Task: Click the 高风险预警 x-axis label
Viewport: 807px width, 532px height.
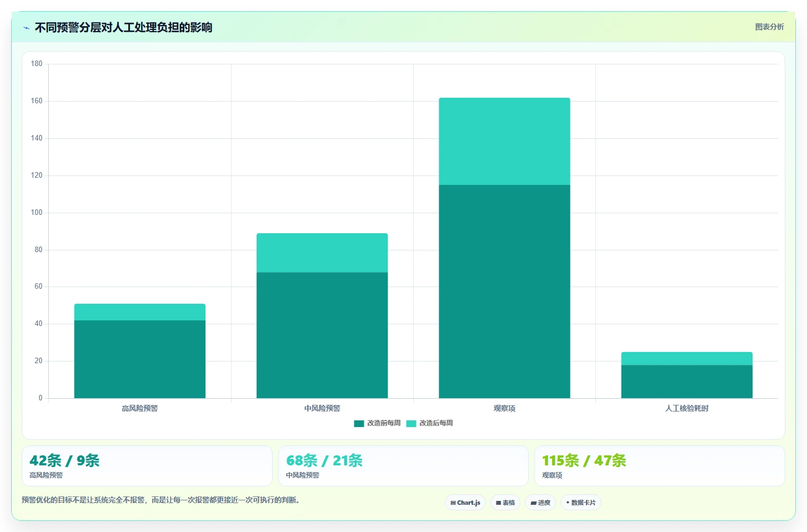Action: pyautogui.click(x=140, y=408)
